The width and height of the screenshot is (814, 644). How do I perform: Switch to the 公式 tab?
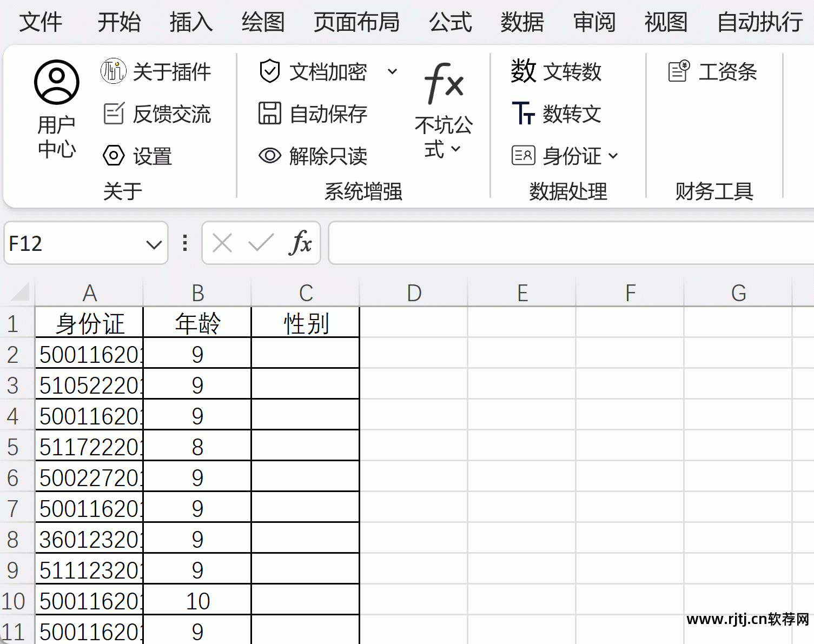450,22
